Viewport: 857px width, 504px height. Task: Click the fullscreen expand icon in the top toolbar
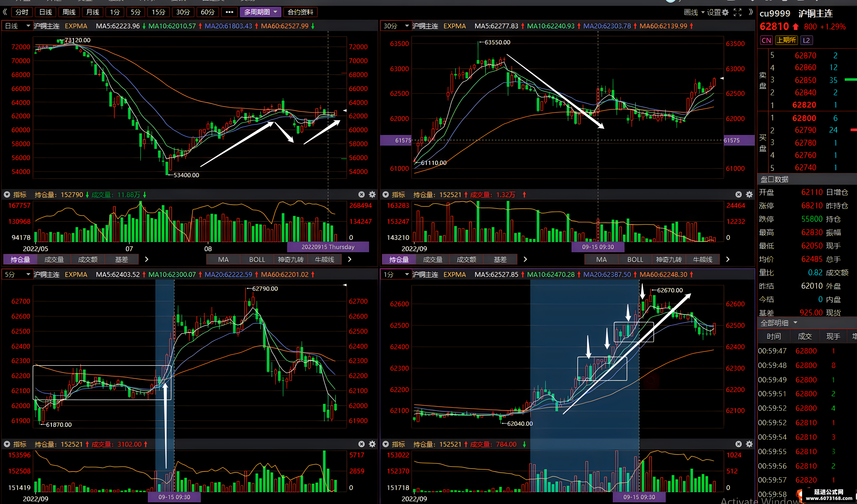(738, 12)
